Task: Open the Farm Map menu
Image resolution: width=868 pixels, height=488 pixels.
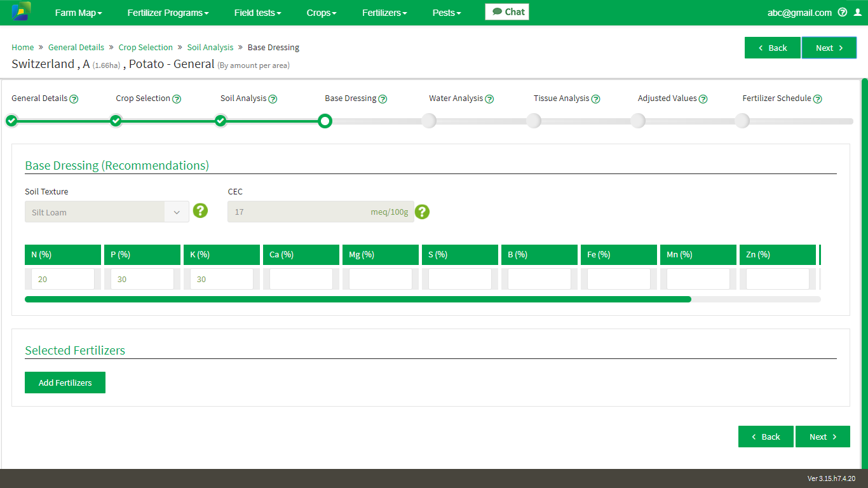Action: click(78, 13)
